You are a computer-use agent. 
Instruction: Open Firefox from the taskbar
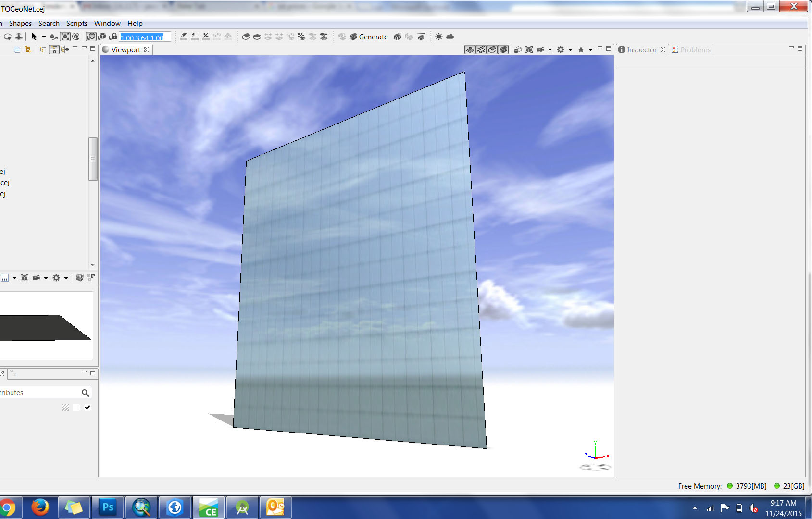click(40, 507)
